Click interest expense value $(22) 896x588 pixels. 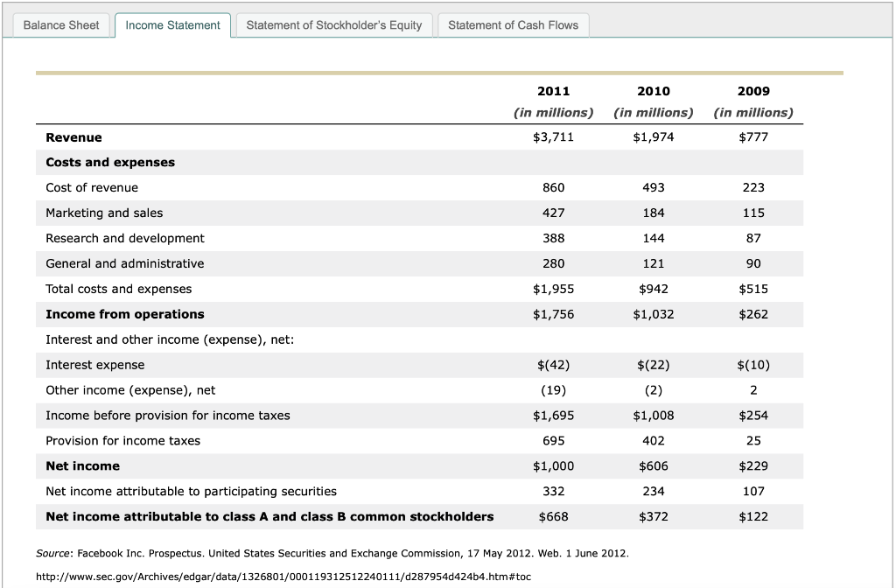tap(653, 365)
